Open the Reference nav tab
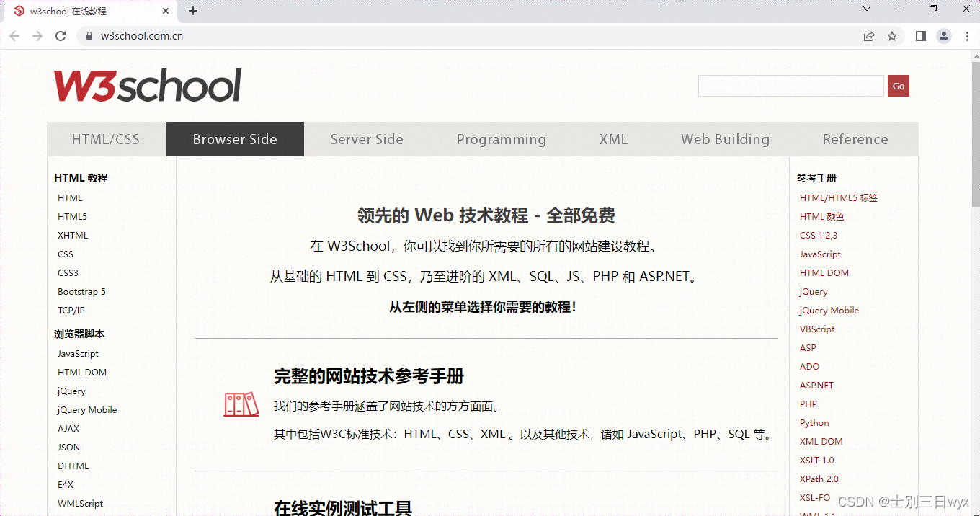This screenshot has width=980, height=516. point(855,139)
